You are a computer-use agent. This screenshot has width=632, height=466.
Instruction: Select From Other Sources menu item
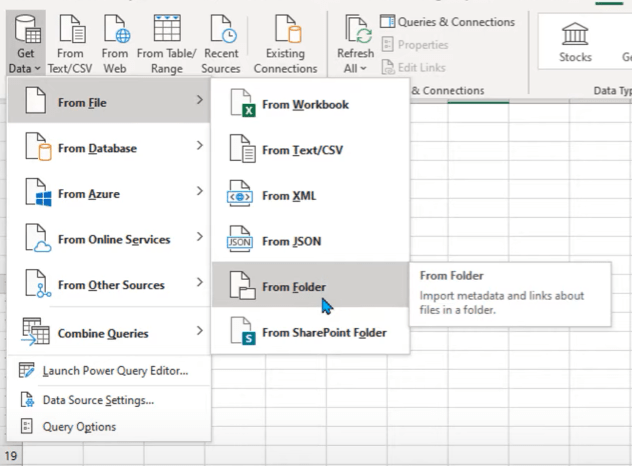pos(109,285)
